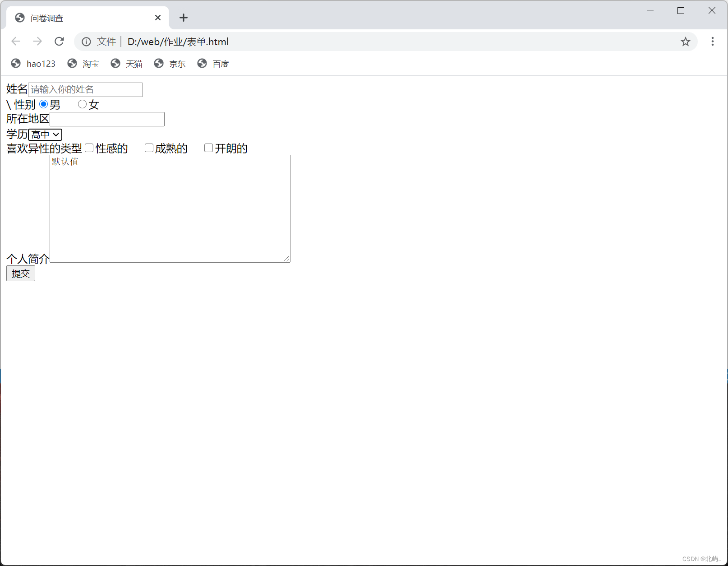Click the 喜欢异性的类型 label text
The image size is (728, 566).
point(44,148)
